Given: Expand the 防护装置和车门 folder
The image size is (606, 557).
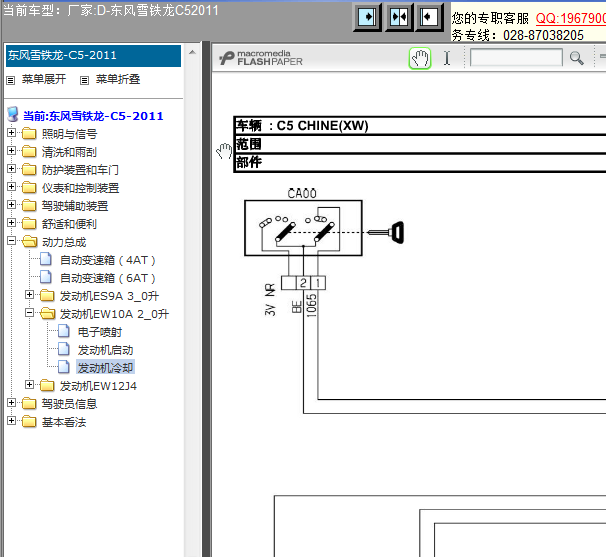Looking at the screenshot, I should pos(11,169).
